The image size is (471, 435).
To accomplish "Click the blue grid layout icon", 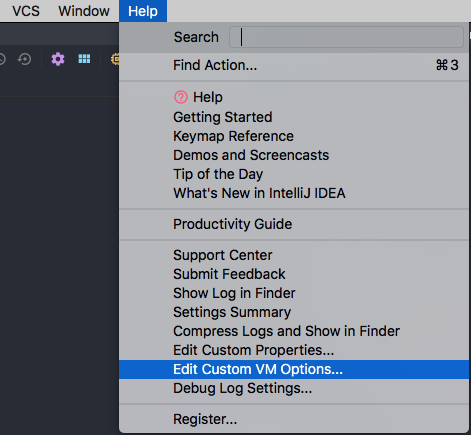I will [x=84, y=59].
